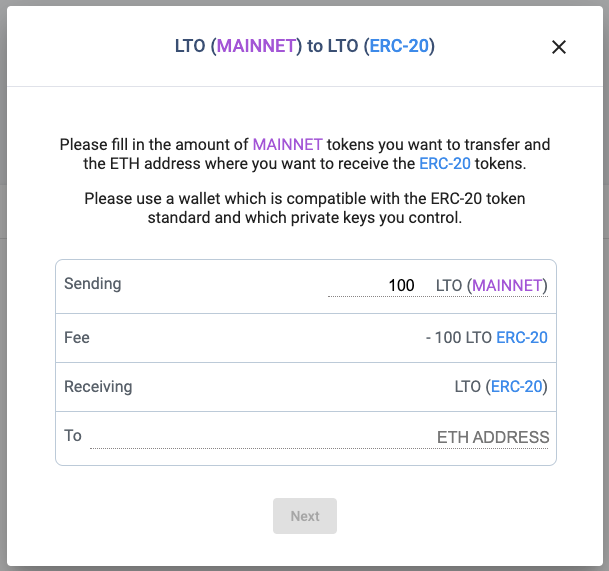Close the LTO bridge dialog with X
609x571 pixels.
coord(559,47)
